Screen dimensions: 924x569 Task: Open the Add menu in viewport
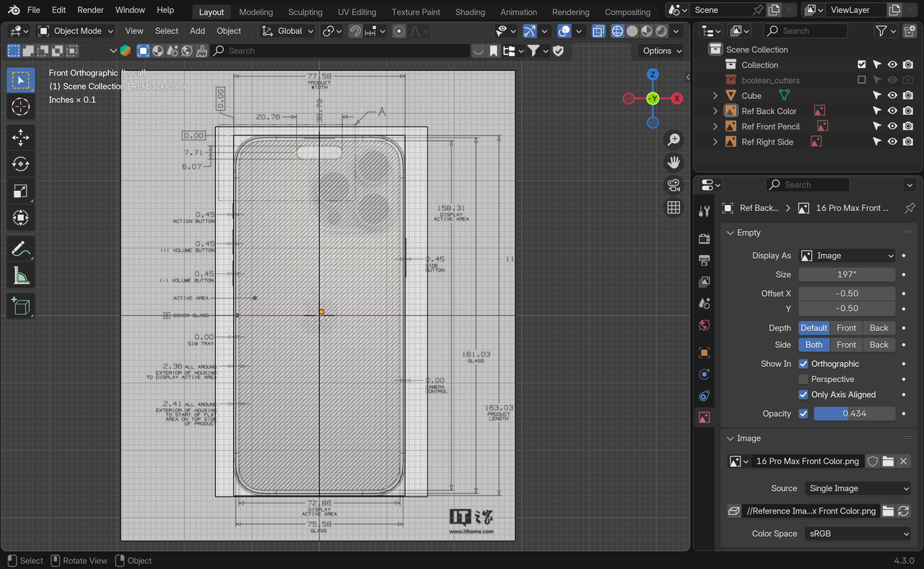point(197,31)
